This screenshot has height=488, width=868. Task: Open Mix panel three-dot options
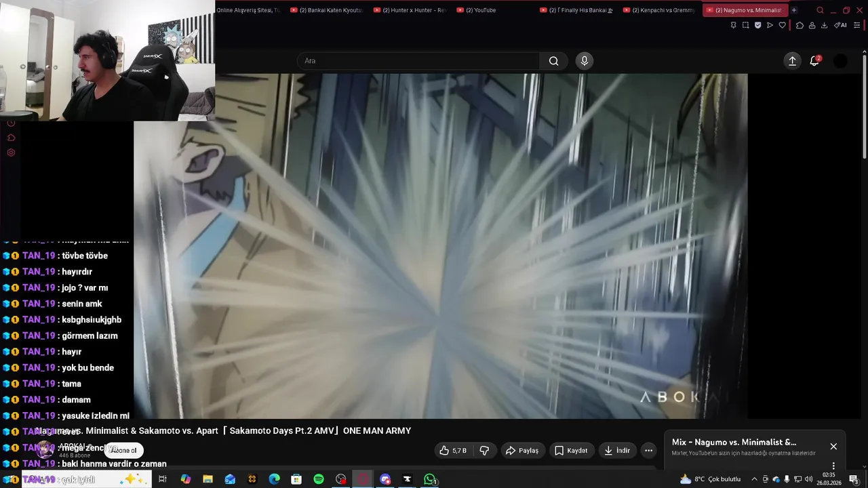(x=833, y=466)
